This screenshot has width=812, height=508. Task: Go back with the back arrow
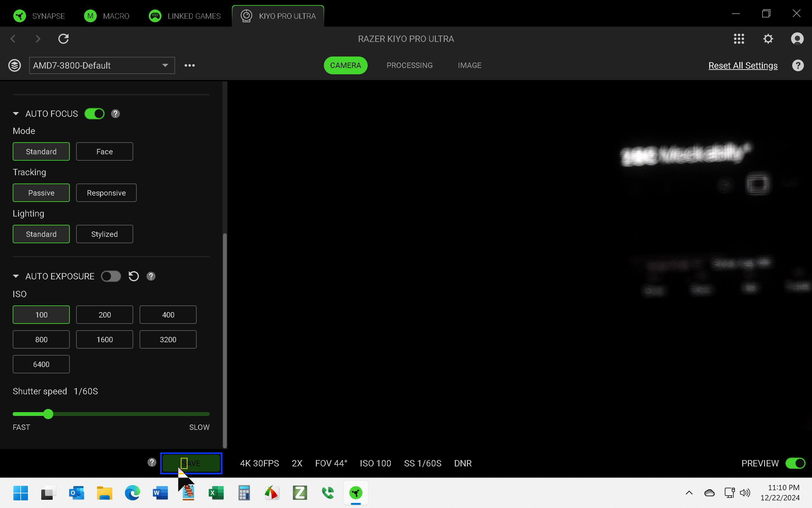click(13, 39)
